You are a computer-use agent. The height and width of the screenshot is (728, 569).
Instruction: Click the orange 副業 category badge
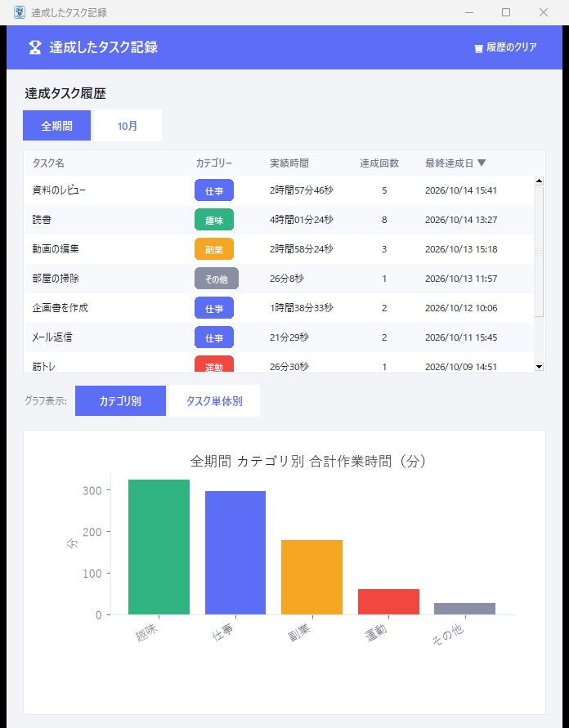[214, 249]
